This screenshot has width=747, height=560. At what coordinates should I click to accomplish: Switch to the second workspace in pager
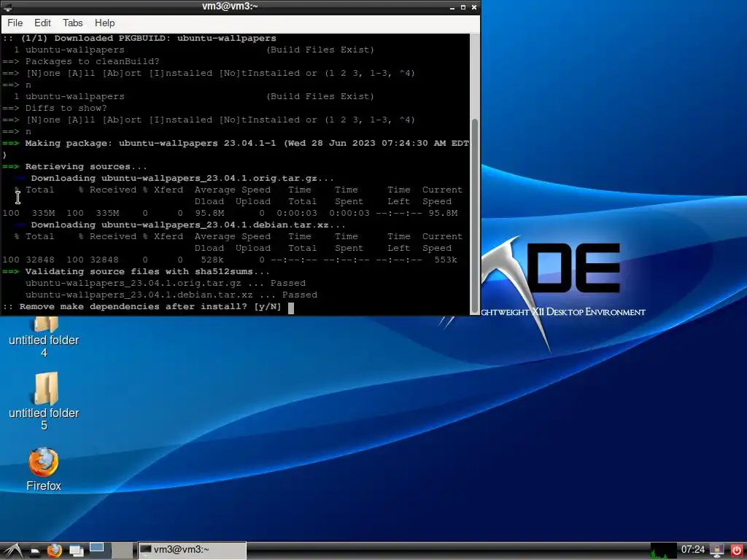123,551
